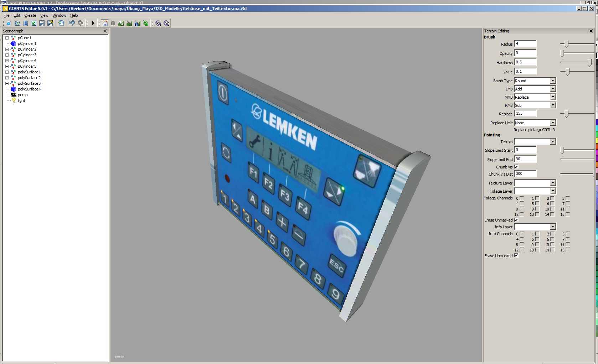Screen dimensions: 598x364
Task: Close the Scenegraph panel
Action: (105, 31)
